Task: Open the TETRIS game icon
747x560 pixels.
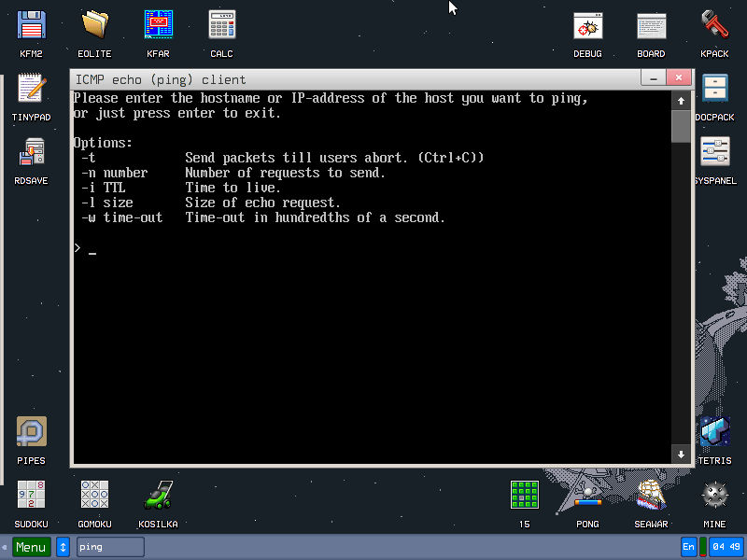Action: [x=714, y=431]
